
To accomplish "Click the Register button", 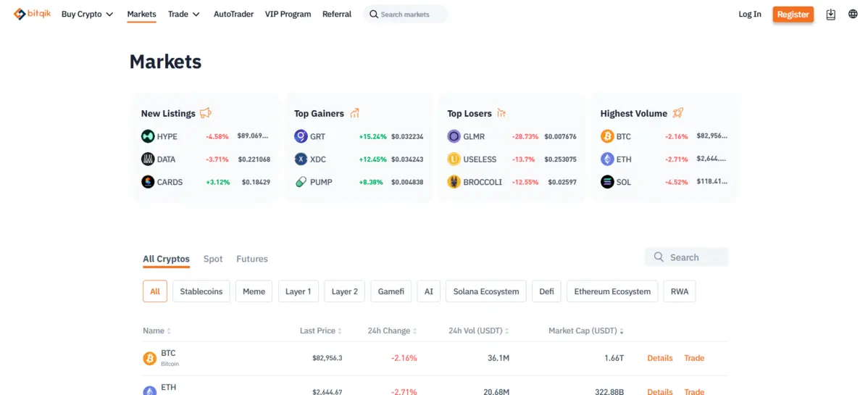I will [x=793, y=14].
